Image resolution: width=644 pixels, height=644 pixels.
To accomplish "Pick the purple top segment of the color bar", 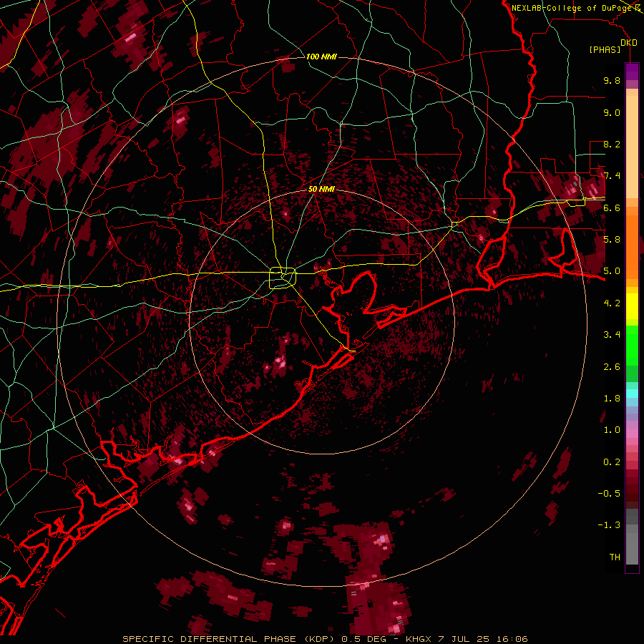I will [632, 72].
